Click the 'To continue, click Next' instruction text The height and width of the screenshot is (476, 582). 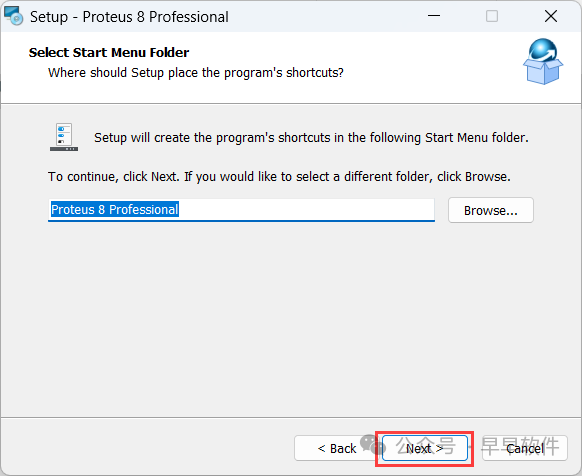tap(279, 176)
